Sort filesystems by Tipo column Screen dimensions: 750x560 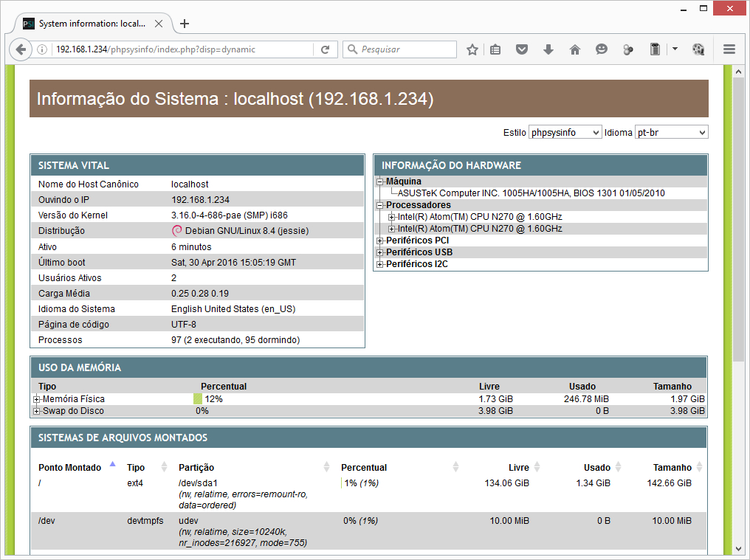[x=136, y=467]
